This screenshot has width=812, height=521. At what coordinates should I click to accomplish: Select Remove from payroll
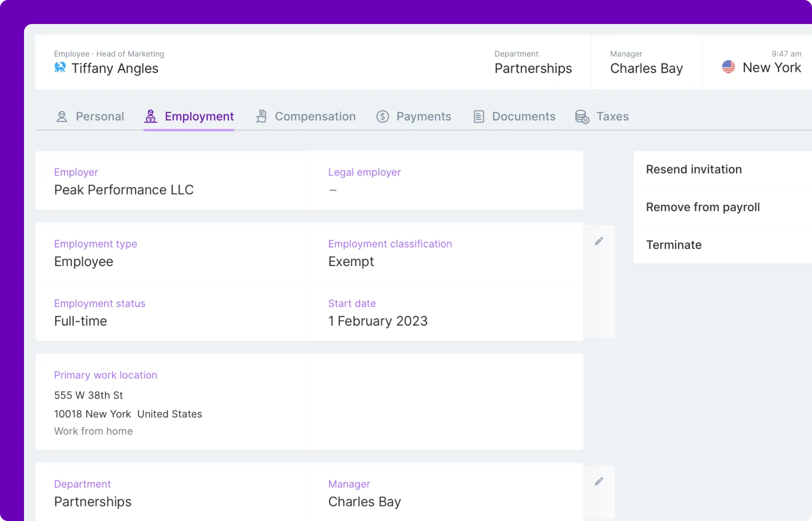[x=703, y=206]
